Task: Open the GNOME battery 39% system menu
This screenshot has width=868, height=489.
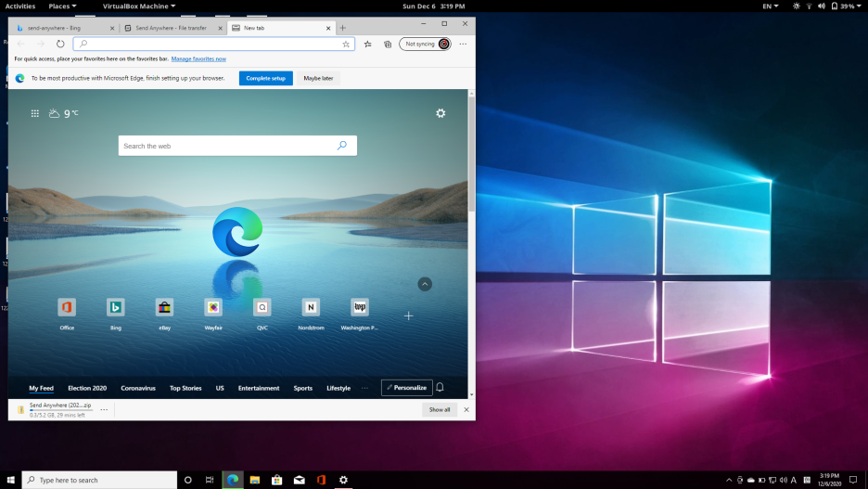Action: tap(846, 6)
